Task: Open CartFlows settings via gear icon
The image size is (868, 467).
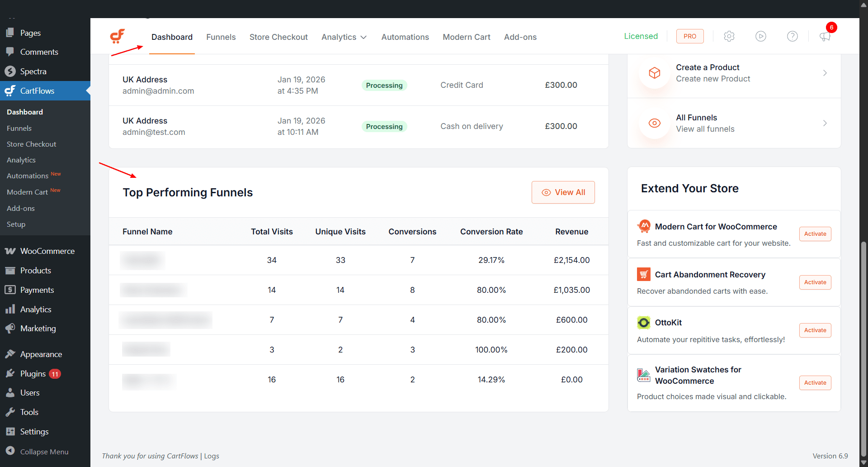Action: (729, 36)
